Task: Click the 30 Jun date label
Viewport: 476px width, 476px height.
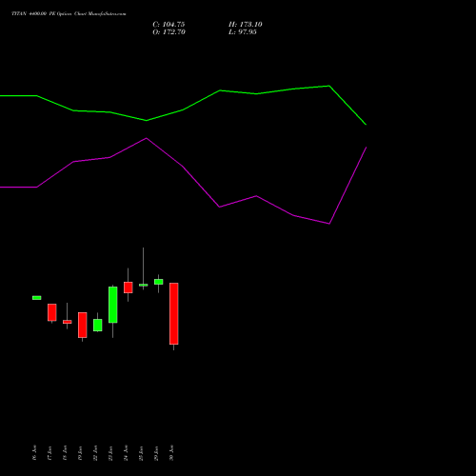Action: click(171, 452)
